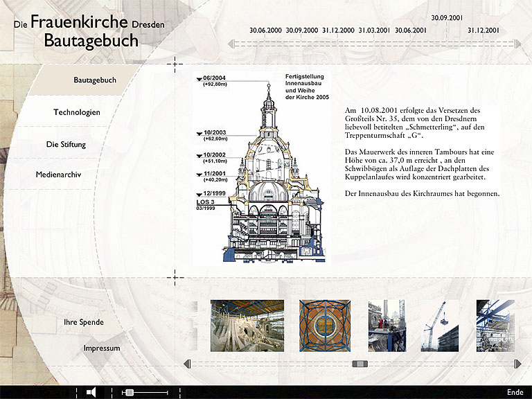Mute sound with the speaker icon
532x399 pixels.
click(91, 393)
